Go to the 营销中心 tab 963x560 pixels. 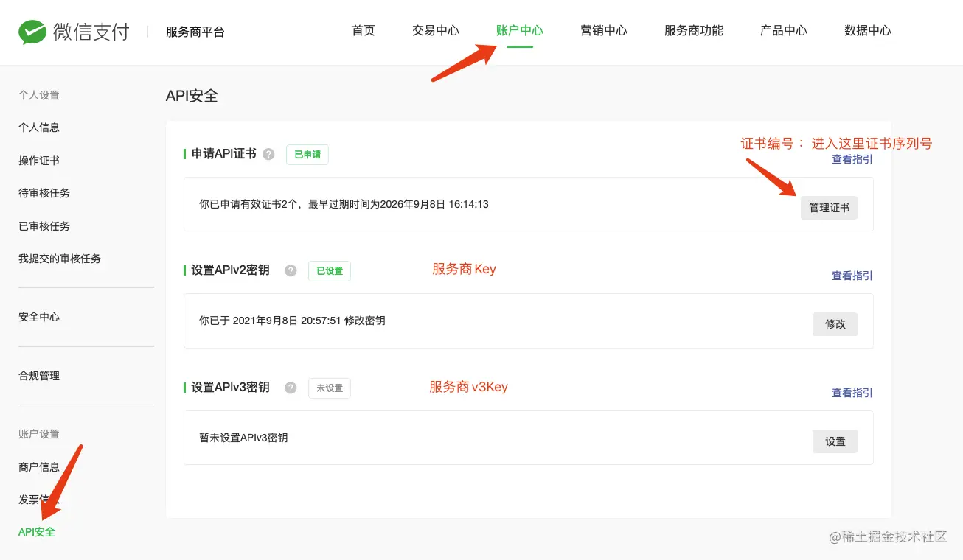click(604, 30)
